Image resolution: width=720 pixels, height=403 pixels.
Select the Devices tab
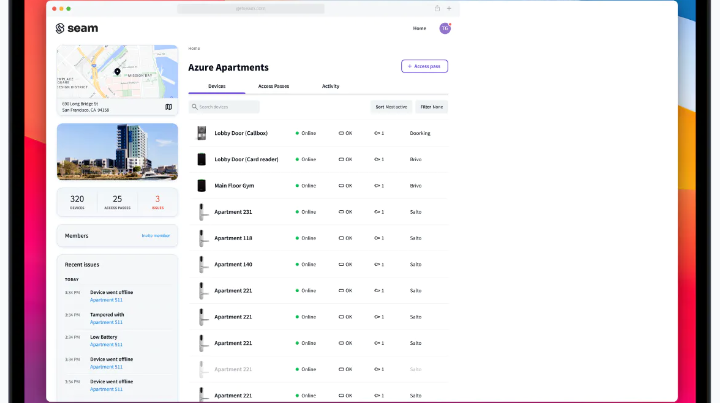tap(216, 87)
